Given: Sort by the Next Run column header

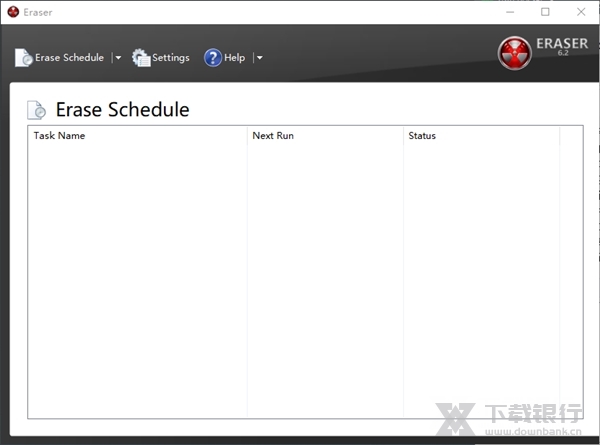Looking at the screenshot, I should pos(273,136).
